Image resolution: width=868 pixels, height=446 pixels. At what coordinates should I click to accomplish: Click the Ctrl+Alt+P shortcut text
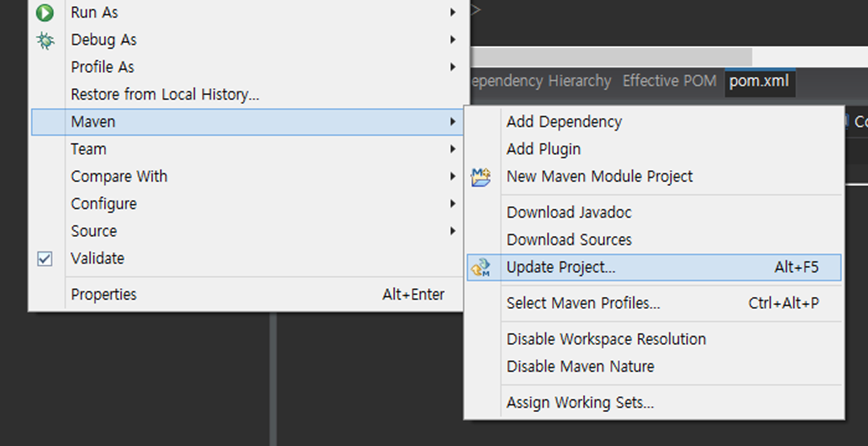coord(783,303)
